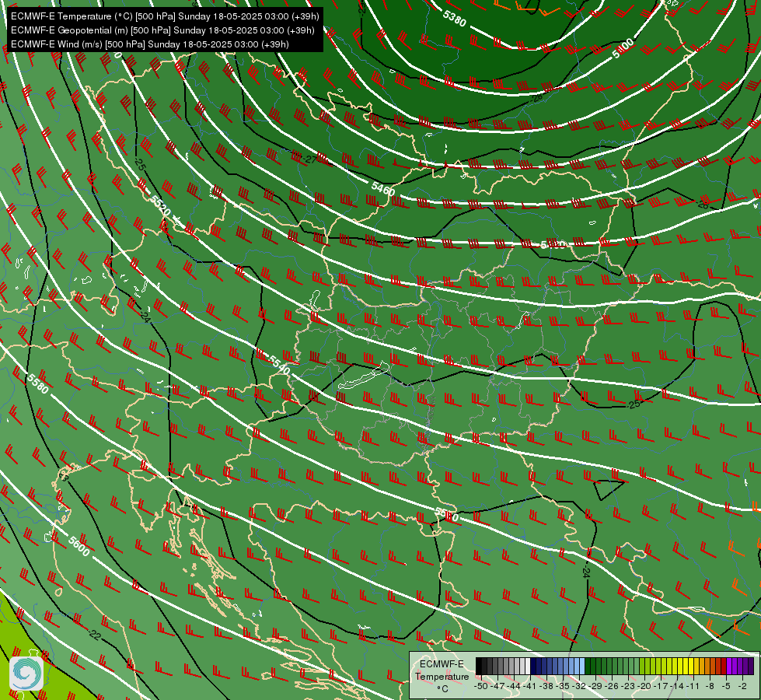Pick the legend tick label -14
761x700 pixels.
678,686
